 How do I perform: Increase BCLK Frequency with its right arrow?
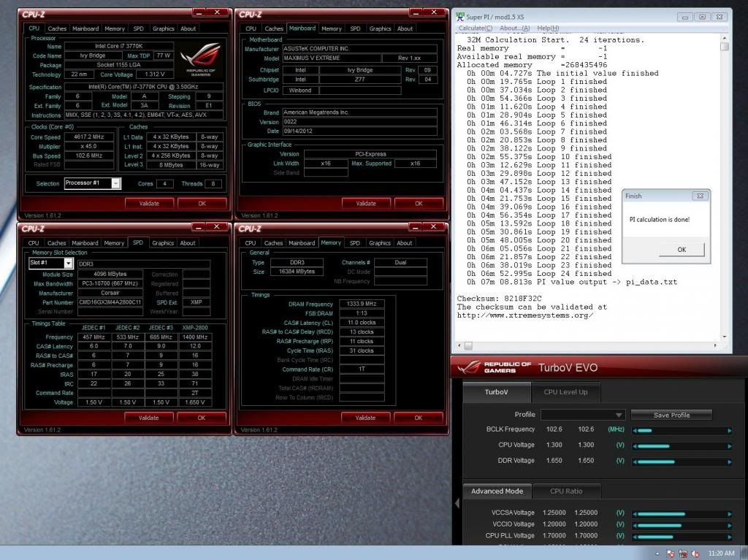click(x=730, y=430)
